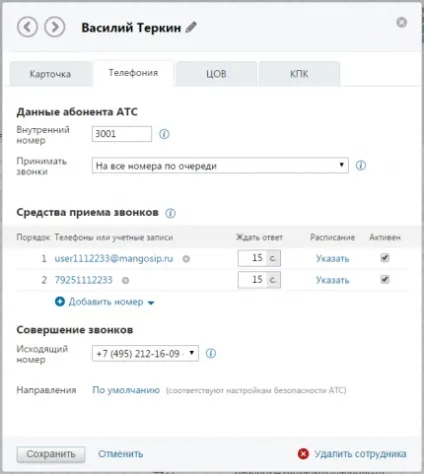Open the user1112233@mangosip.ru account link
This screenshot has width=424, height=474.
[114, 259]
